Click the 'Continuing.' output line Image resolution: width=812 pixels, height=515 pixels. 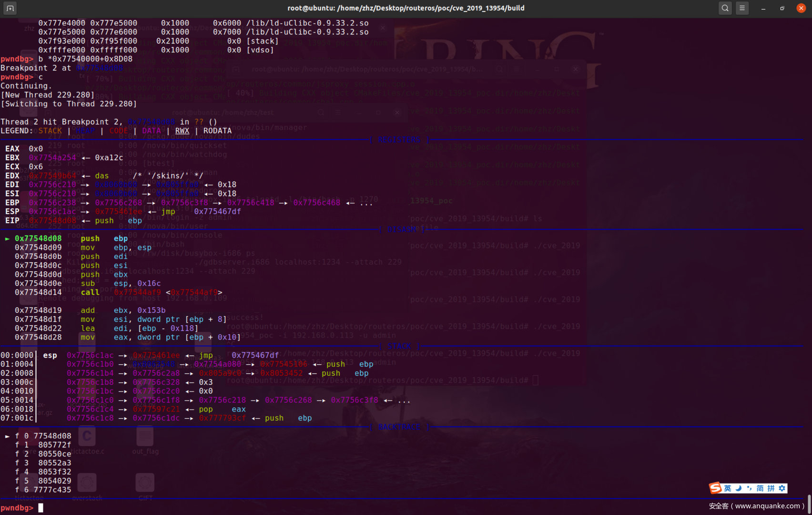point(26,86)
